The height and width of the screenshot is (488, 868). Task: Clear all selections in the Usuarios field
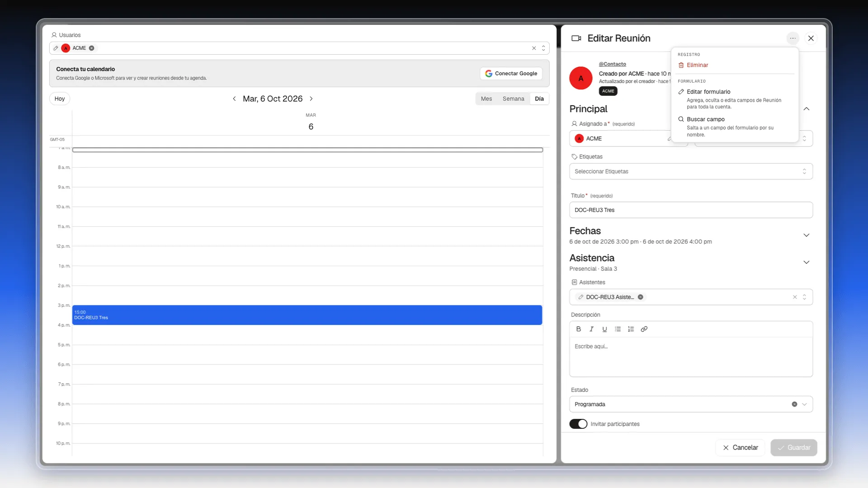534,48
